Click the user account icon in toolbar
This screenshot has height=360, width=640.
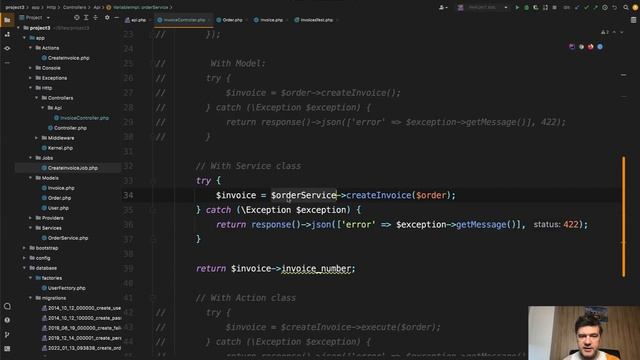coord(442,7)
